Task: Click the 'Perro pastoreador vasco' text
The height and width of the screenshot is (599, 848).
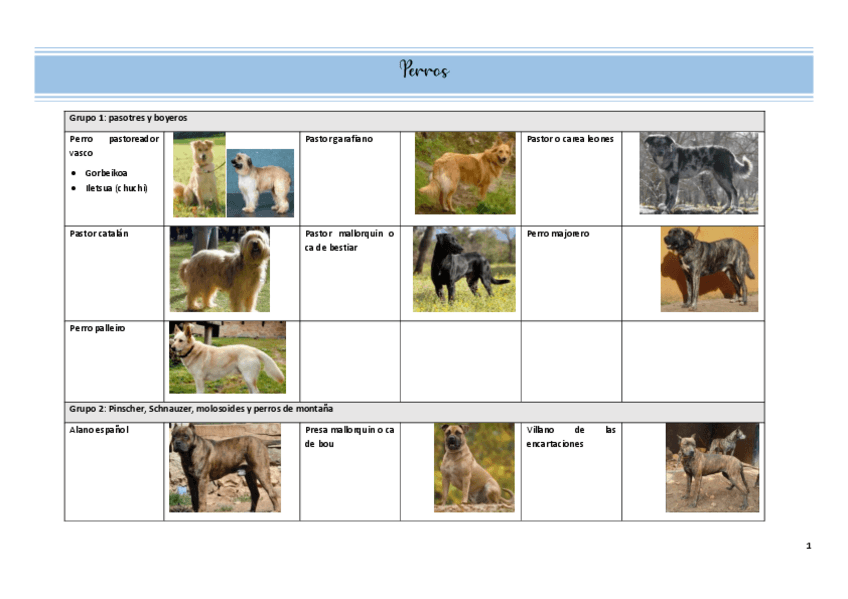Action: pyautogui.click(x=114, y=146)
